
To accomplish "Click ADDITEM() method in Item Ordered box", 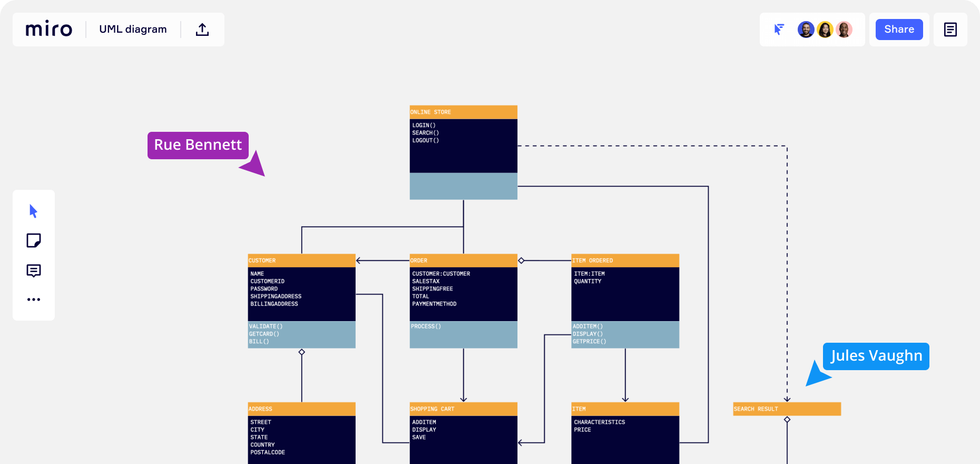I will (x=588, y=326).
